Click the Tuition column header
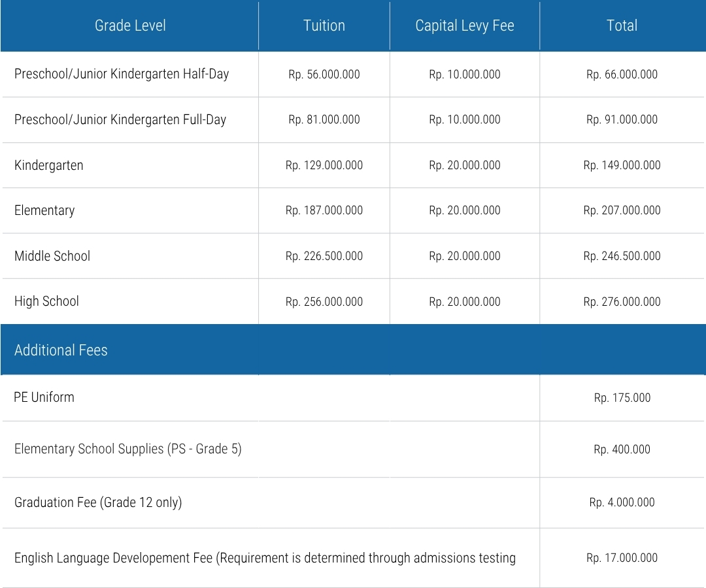The image size is (706, 588). (x=324, y=25)
